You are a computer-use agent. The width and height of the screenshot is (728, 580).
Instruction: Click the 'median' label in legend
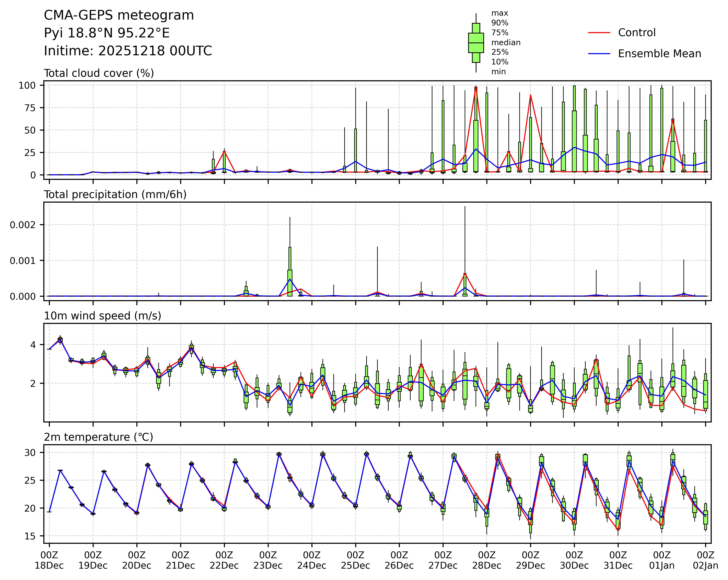click(506, 42)
